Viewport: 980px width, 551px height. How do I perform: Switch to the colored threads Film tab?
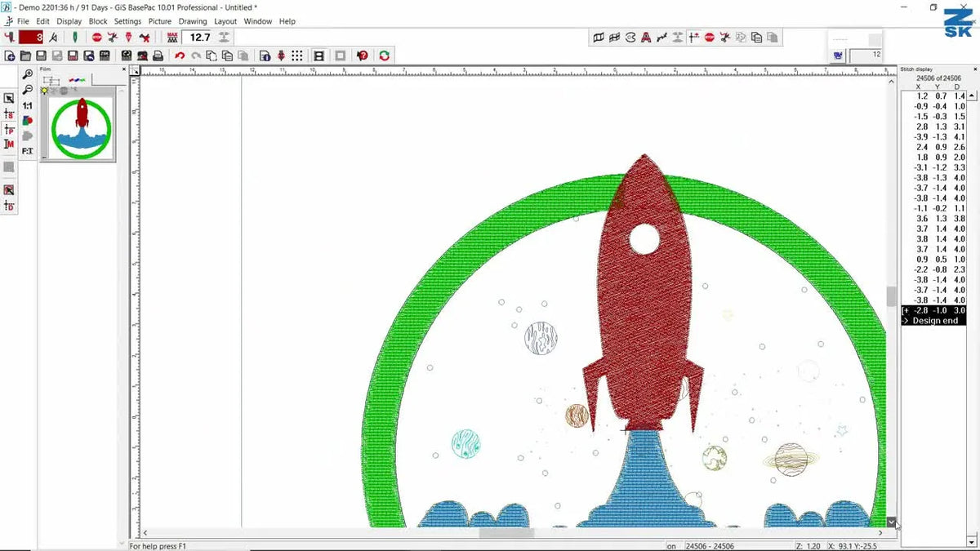78,80
